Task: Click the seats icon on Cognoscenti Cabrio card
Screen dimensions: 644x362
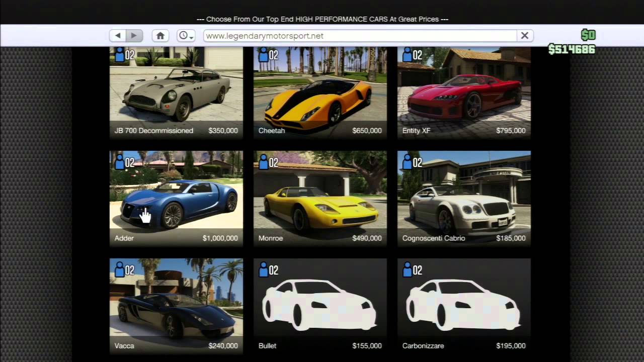Action: (x=408, y=162)
